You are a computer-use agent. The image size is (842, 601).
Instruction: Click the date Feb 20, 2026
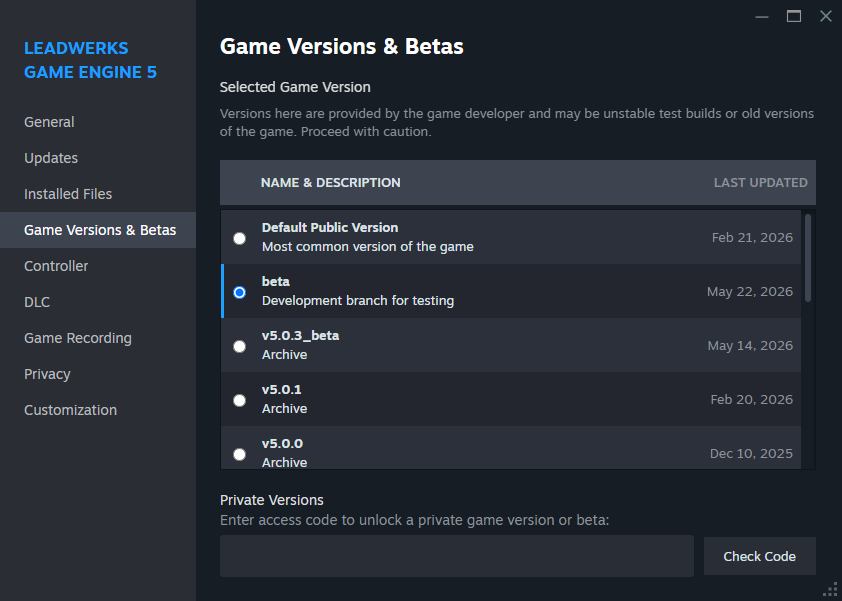(752, 400)
